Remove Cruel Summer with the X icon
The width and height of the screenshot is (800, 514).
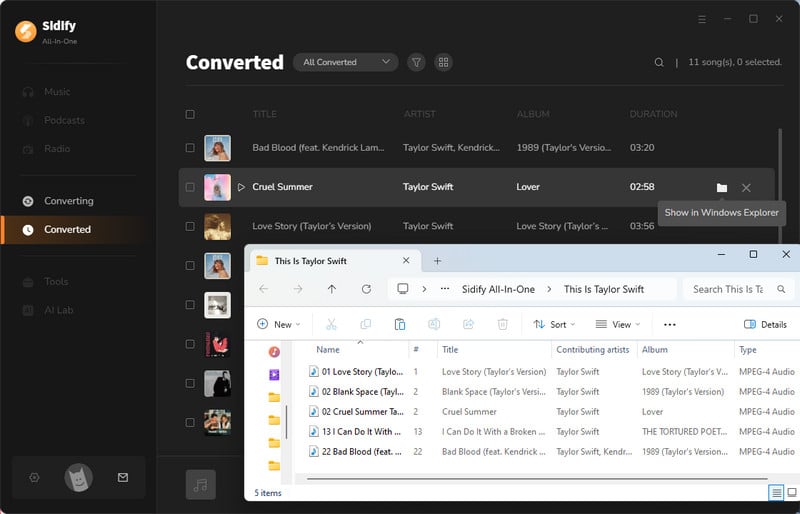[746, 188]
